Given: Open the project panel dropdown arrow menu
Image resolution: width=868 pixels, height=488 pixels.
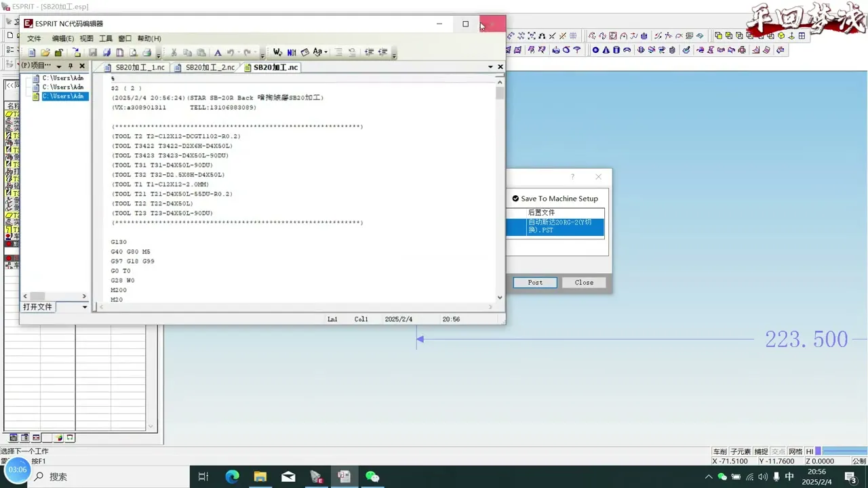Looking at the screenshot, I should click(x=59, y=66).
